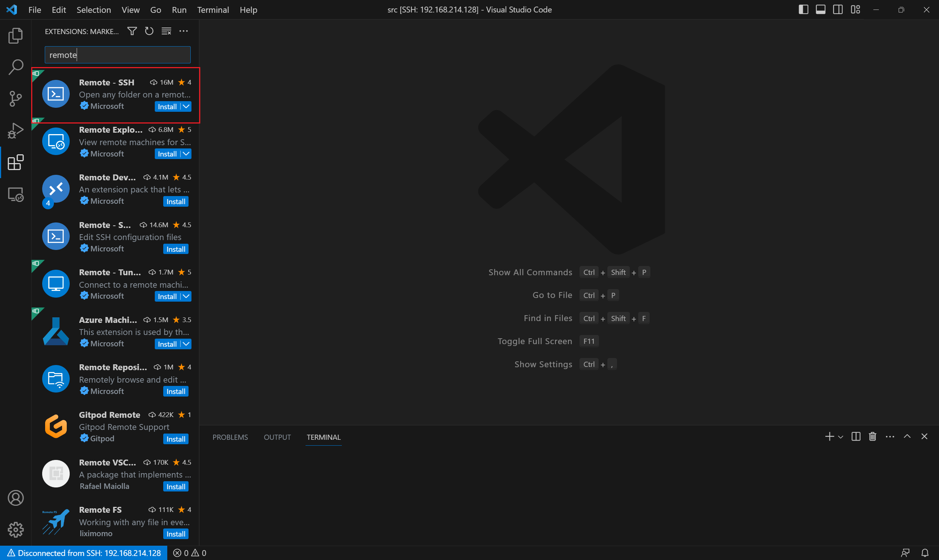Open the Search view in activity bar
The image size is (939, 560).
pyautogui.click(x=15, y=67)
